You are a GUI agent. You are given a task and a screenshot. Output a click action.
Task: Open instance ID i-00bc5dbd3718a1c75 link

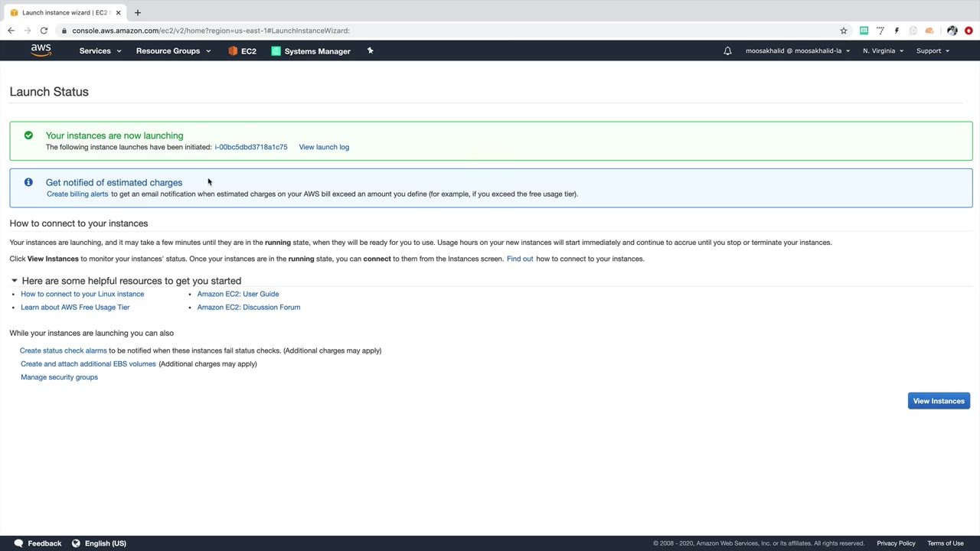[x=251, y=147]
